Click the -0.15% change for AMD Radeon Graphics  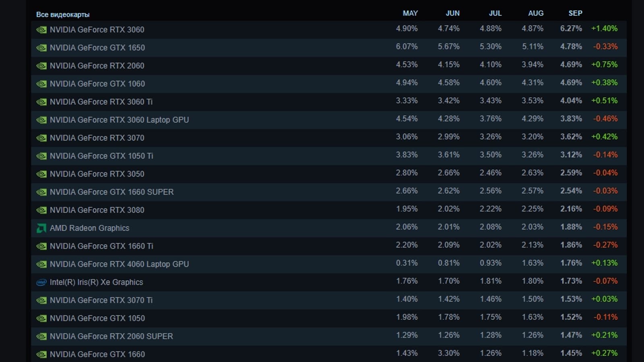tap(605, 227)
